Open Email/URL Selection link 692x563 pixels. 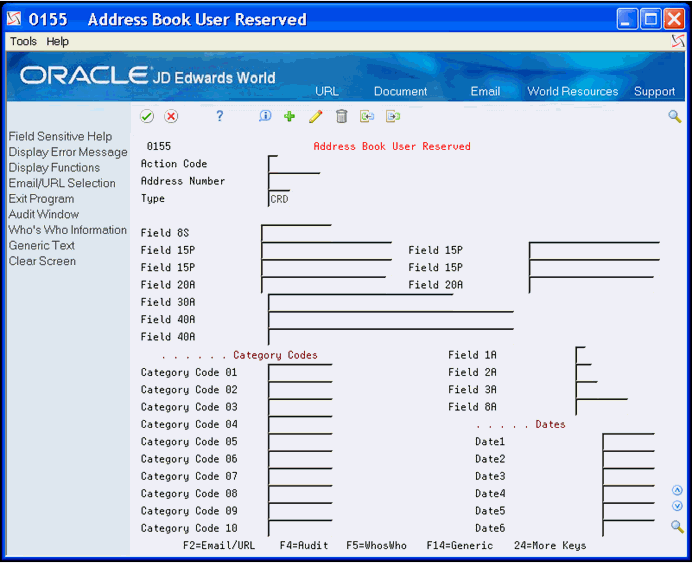[x=62, y=183]
